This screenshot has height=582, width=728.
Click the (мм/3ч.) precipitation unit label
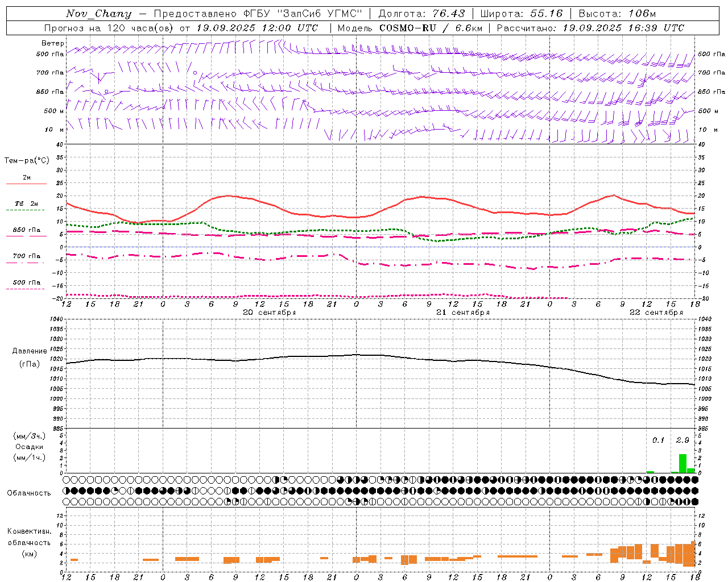pyautogui.click(x=29, y=436)
